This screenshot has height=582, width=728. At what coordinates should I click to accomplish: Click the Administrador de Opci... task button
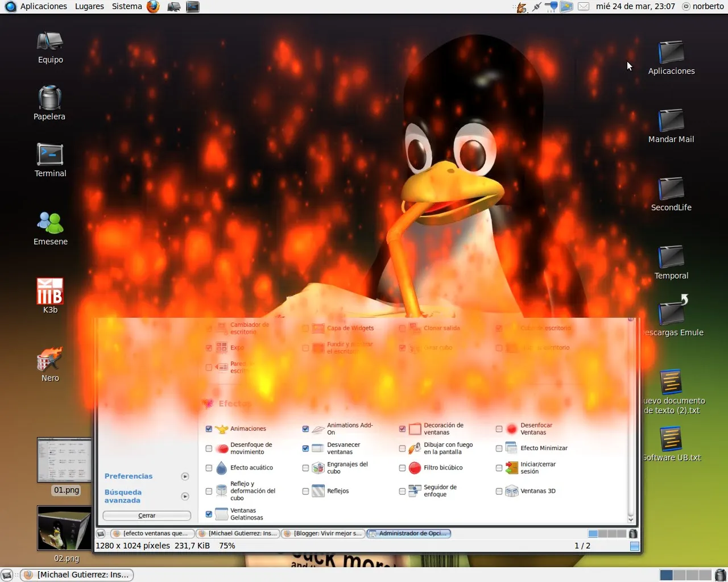(409, 533)
